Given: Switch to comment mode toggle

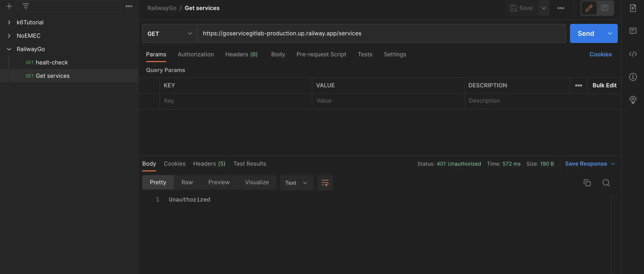Looking at the screenshot, I should coord(605,8).
